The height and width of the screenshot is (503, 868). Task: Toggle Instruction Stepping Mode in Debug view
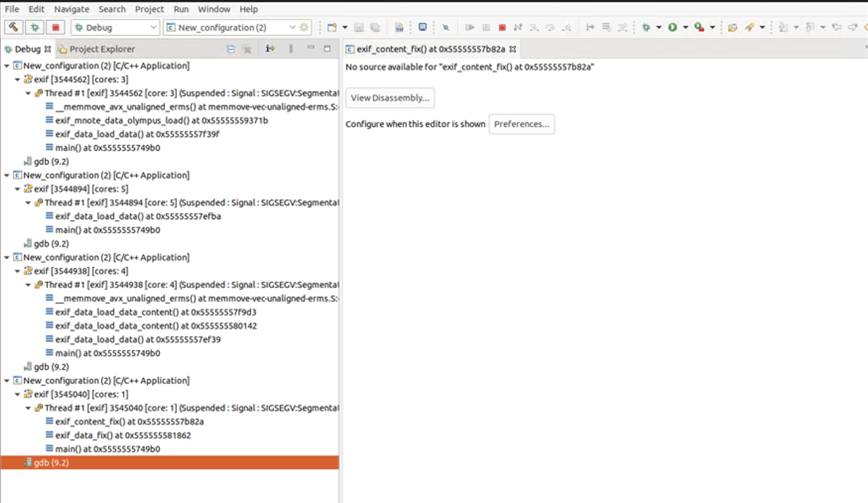pos(270,49)
